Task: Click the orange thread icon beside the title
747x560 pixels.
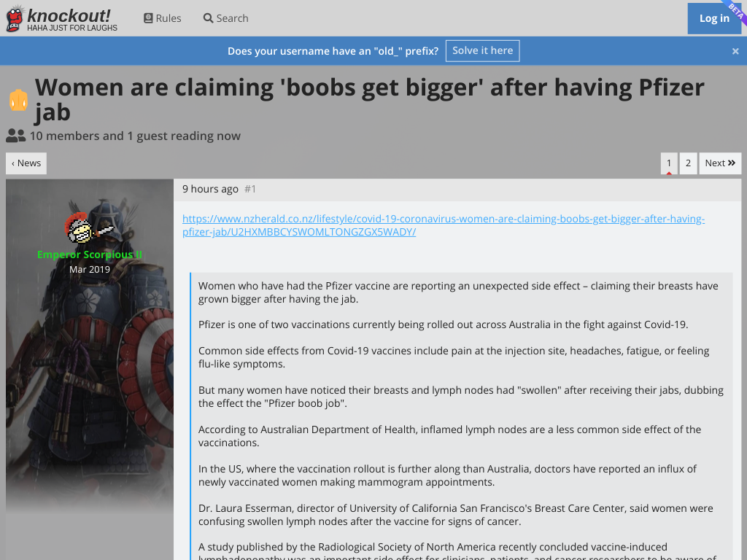Action: coord(18,100)
